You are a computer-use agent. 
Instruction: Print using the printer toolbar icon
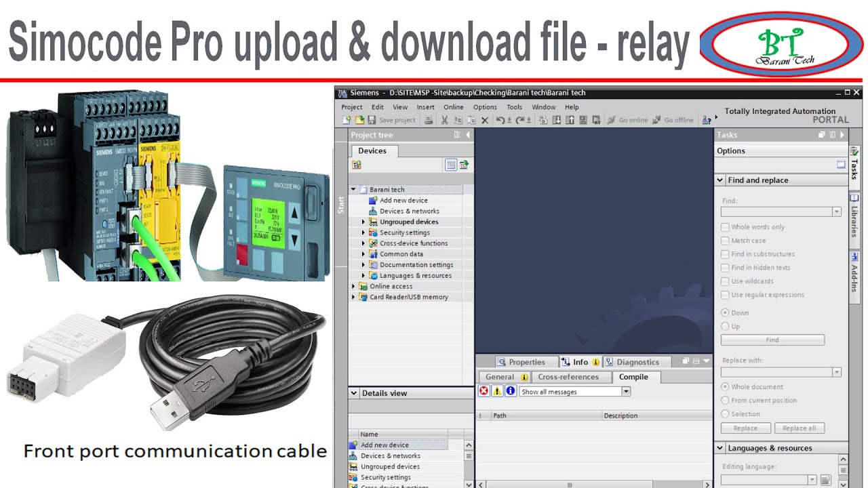pyautogui.click(x=429, y=120)
